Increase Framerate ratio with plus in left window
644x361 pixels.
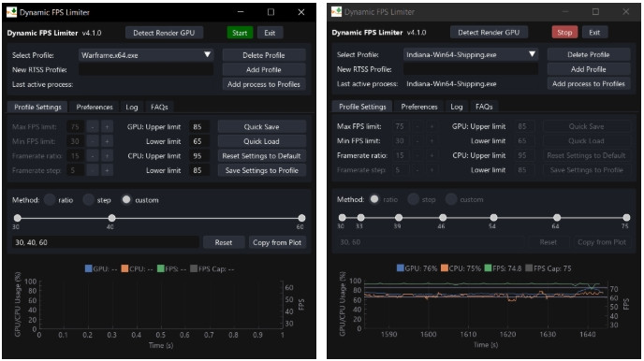tap(108, 156)
